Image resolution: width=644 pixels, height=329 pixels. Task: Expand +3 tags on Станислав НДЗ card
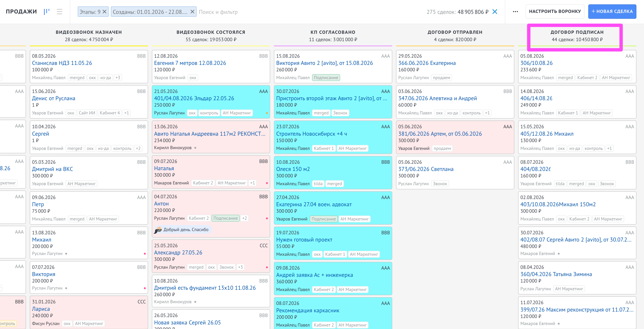[118, 78]
